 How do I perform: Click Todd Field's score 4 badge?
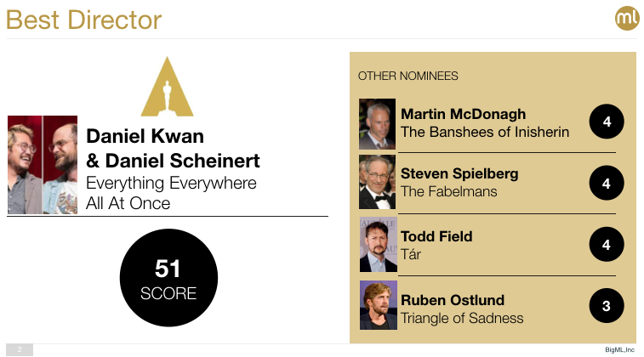pyautogui.click(x=607, y=245)
